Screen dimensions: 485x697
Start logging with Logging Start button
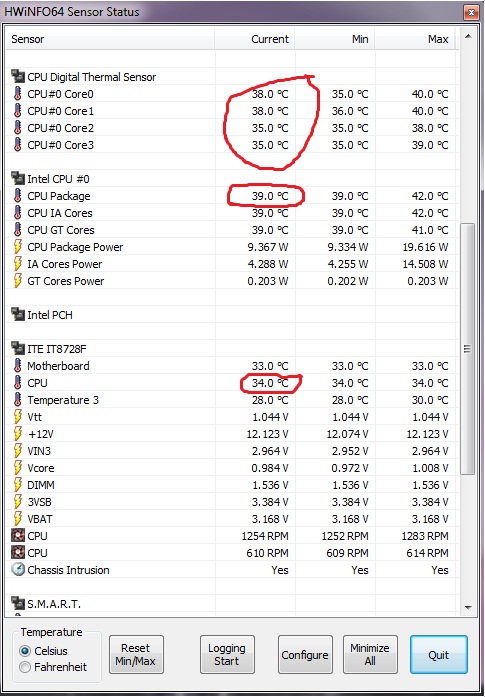coord(227,654)
